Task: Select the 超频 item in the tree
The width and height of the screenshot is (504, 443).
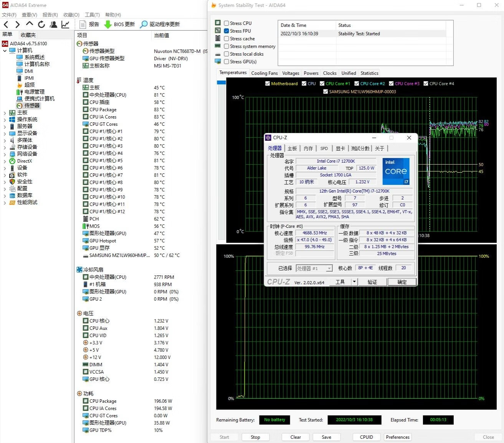Action: pos(30,85)
